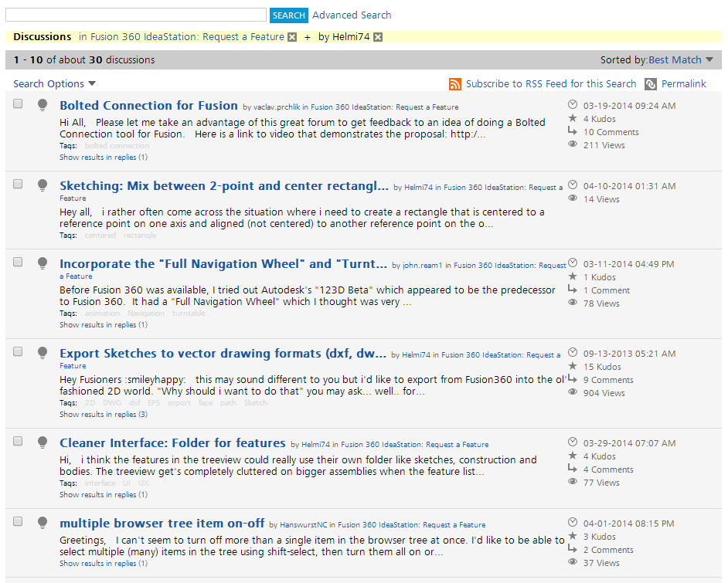Check the box for Bolted Connection for Fusion
Viewport: 728px width, 583px height.
[18, 104]
